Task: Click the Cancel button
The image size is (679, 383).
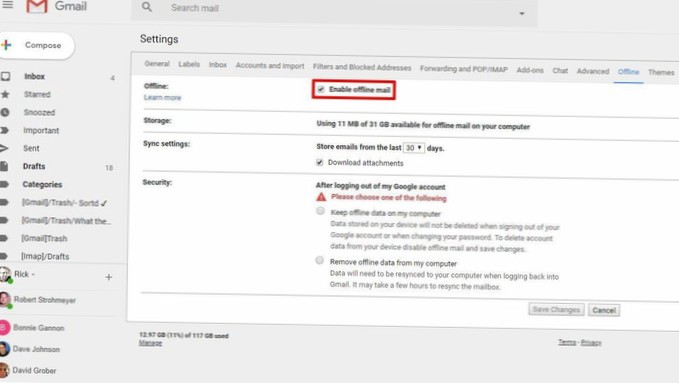Action: coord(604,310)
